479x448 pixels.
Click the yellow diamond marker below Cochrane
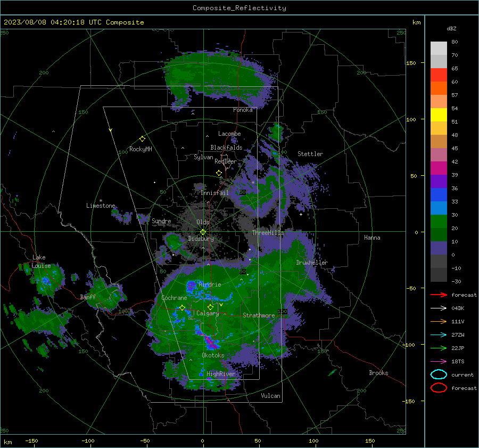pyautogui.click(x=182, y=308)
